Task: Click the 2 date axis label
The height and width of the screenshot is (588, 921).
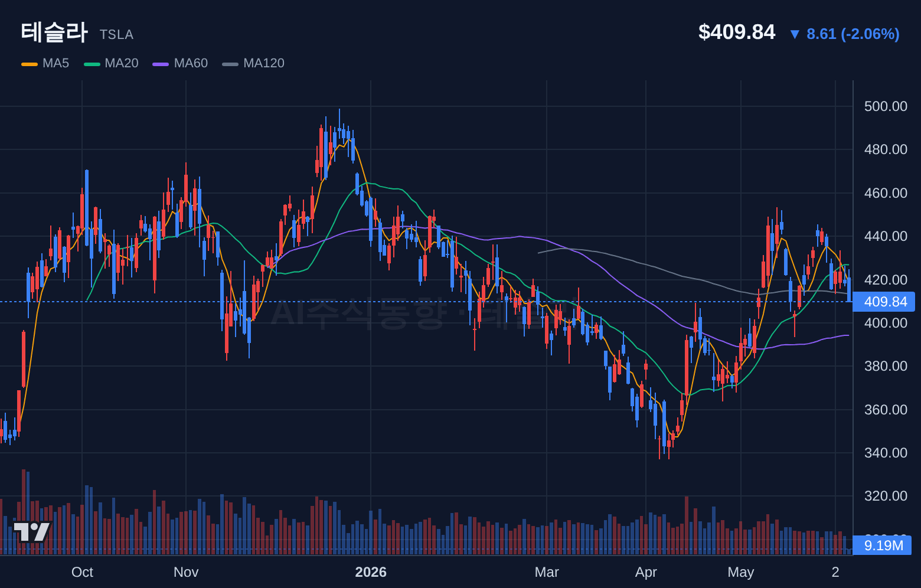Action: 835,572
